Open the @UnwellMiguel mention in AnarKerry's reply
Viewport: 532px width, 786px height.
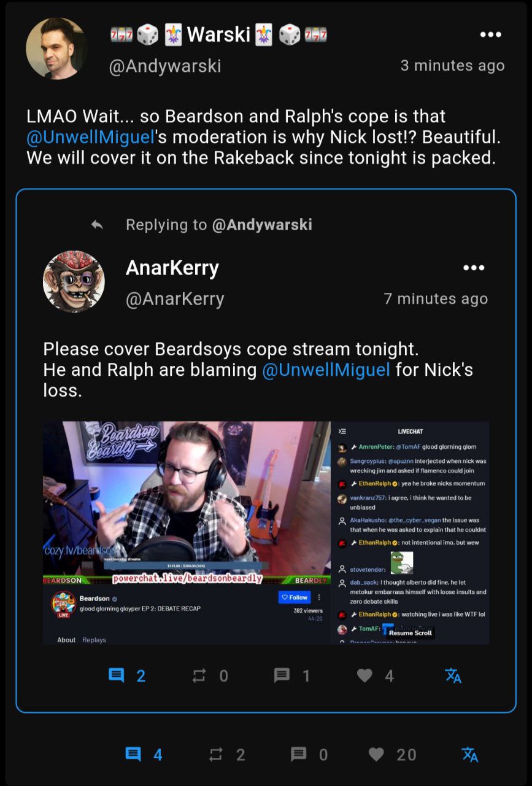tap(326, 370)
